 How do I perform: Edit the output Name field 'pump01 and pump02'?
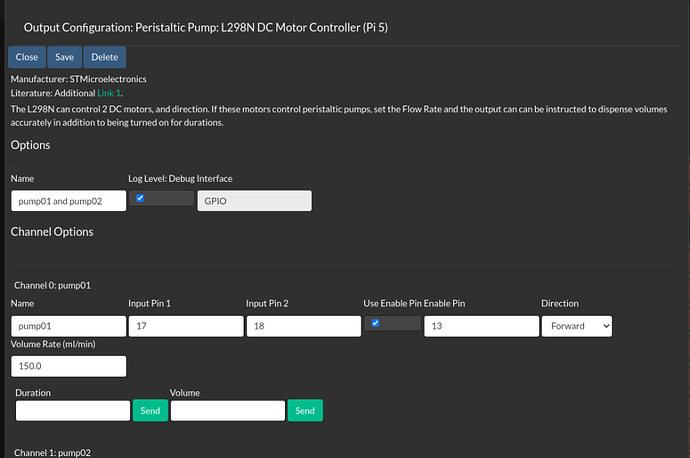click(x=69, y=201)
